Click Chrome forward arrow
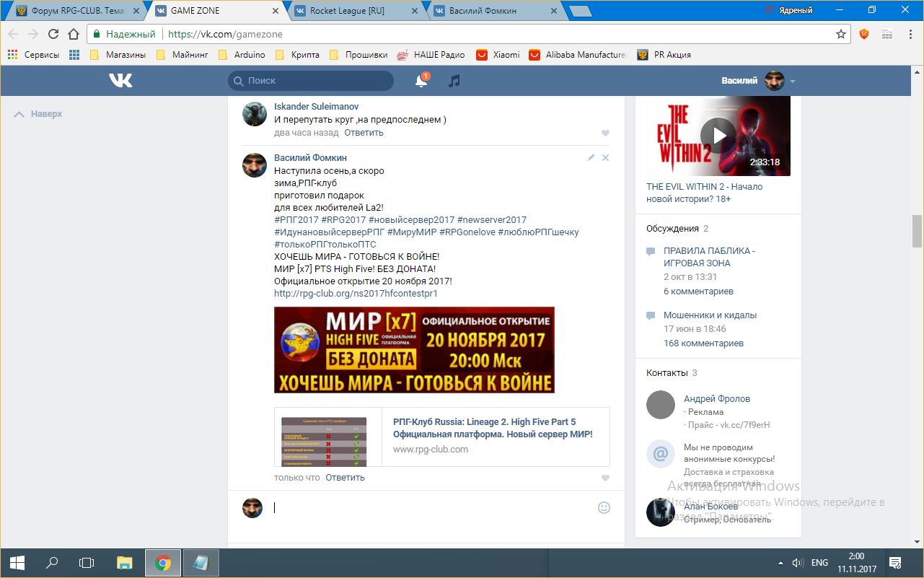Screen dimensions: 924x578 (33, 34)
